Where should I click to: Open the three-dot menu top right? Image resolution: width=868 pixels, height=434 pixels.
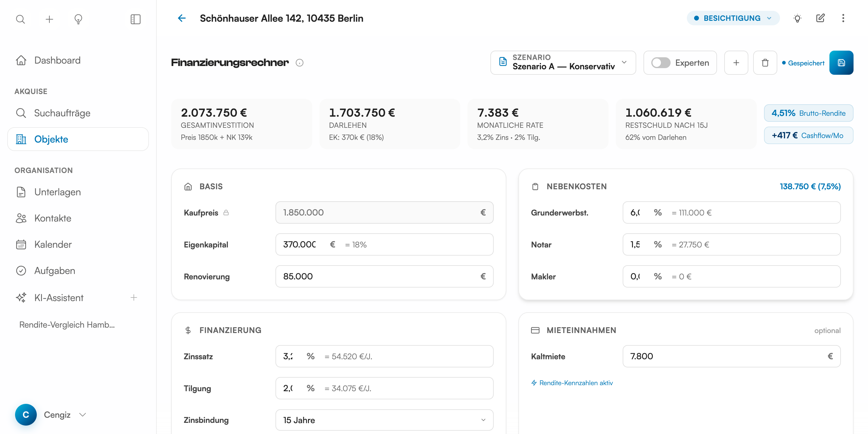click(x=843, y=18)
